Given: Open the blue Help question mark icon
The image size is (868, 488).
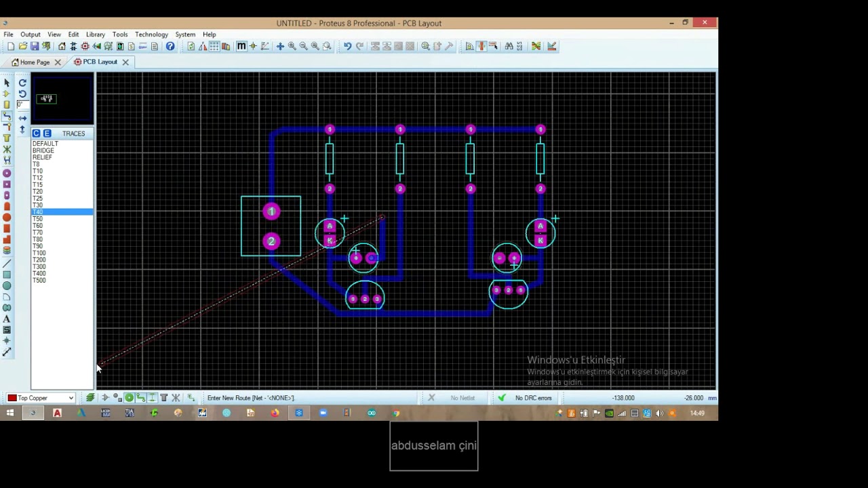Looking at the screenshot, I should coord(170,46).
